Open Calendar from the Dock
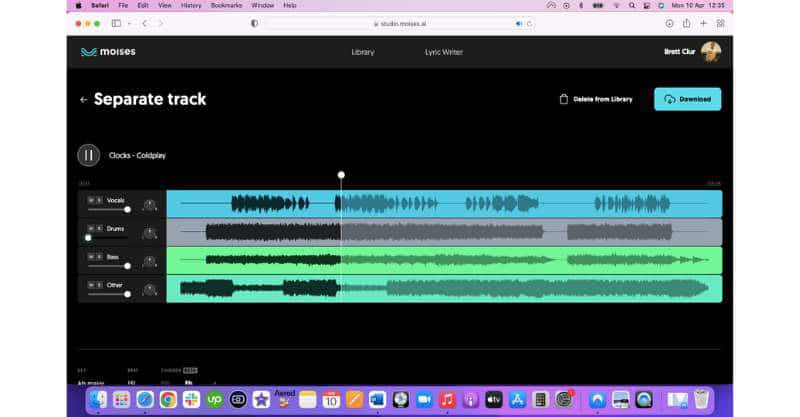Image resolution: width=800 pixels, height=417 pixels. tap(331, 400)
